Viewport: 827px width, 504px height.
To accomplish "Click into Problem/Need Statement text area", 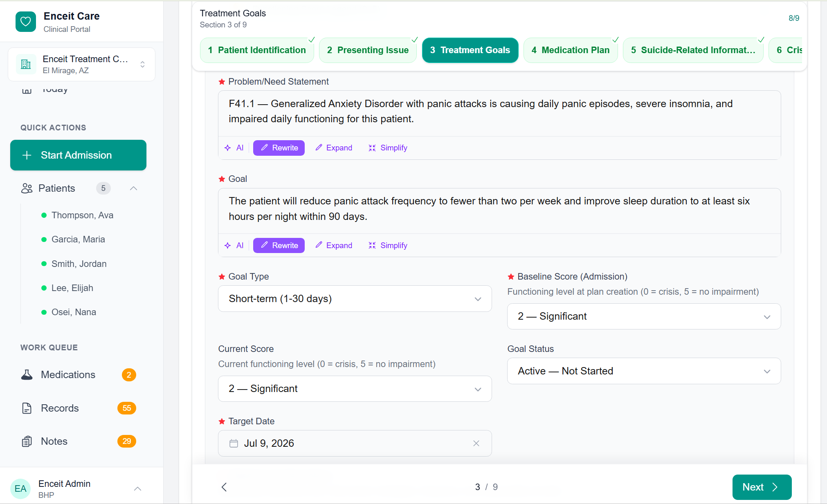I will coord(499,113).
